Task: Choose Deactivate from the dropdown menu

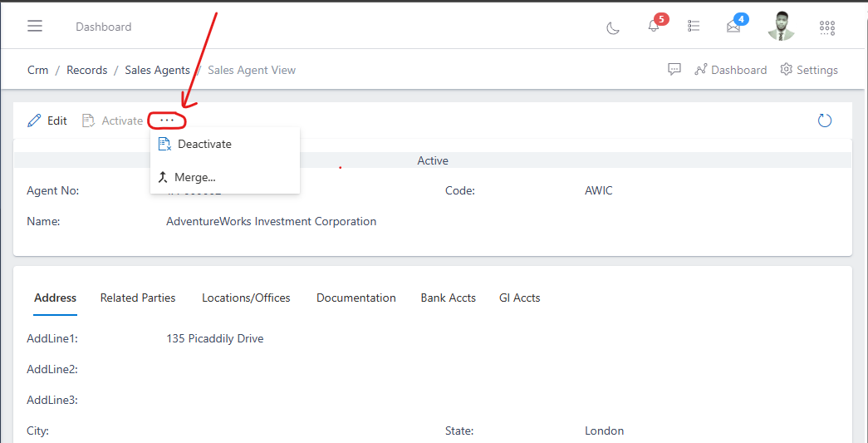Action: click(x=225, y=144)
